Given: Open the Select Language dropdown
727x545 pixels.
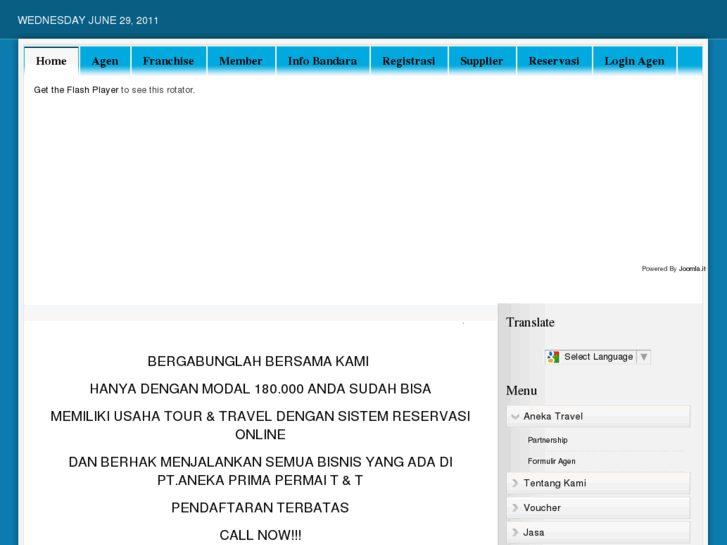Looking at the screenshot, I should (x=598, y=357).
